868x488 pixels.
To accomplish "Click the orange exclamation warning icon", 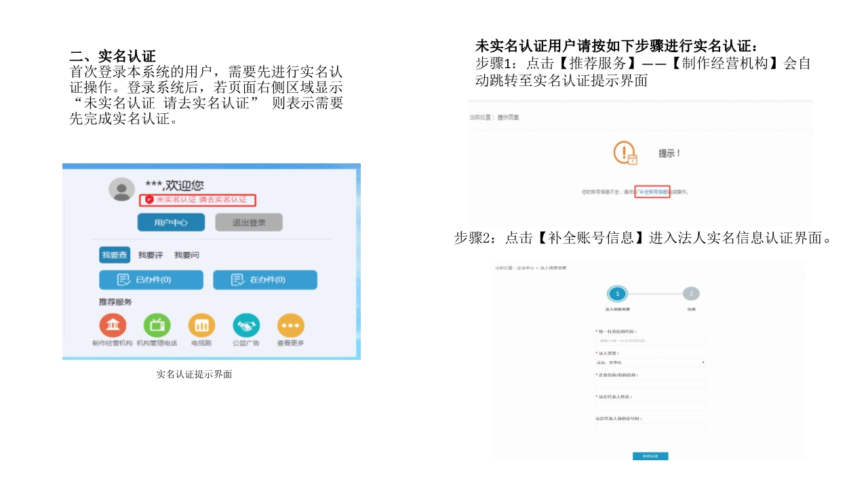I will tap(625, 153).
